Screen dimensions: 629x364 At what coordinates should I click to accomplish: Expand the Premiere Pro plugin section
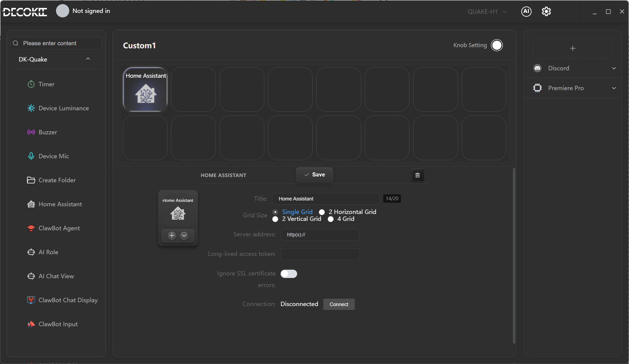(x=614, y=88)
